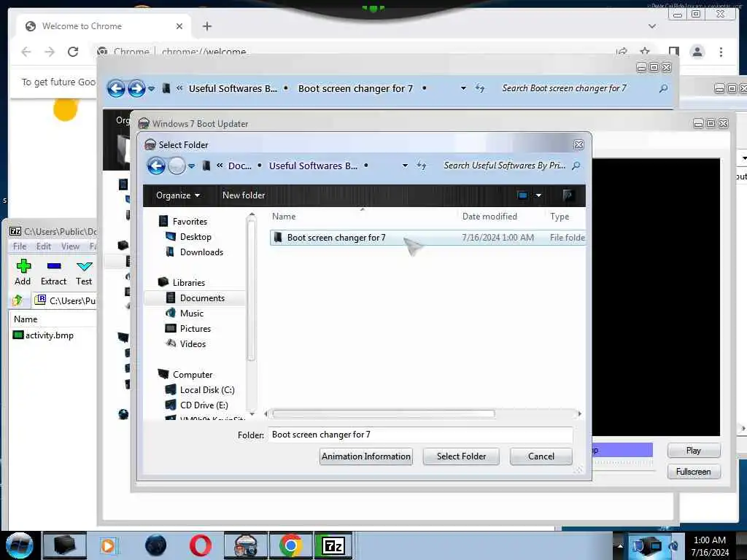Screen dimensions: 747x560
Task: Select Local Disk (C:) in navigation pane
Action: (x=206, y=390)
